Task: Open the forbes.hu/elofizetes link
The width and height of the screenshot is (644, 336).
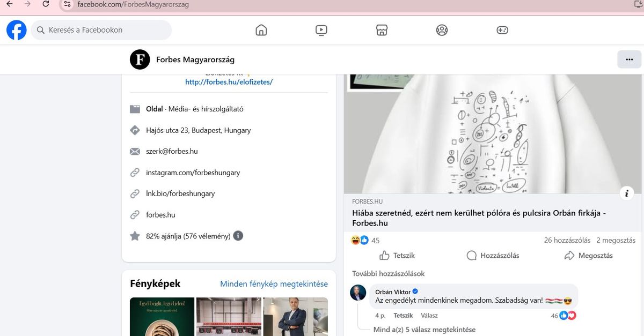Action: pos(229,82)
